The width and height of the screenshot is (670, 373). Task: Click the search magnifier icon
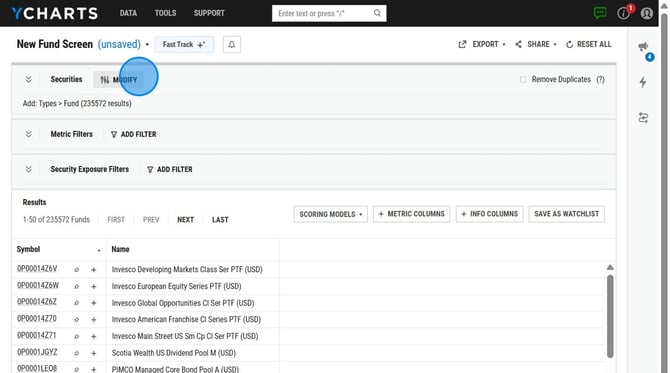tap(377, 13)
